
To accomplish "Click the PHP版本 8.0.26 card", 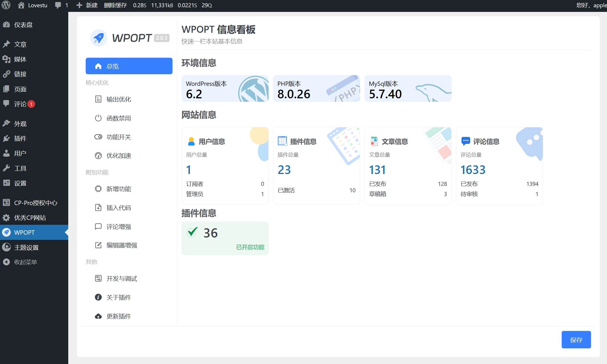I will point(317,88).
